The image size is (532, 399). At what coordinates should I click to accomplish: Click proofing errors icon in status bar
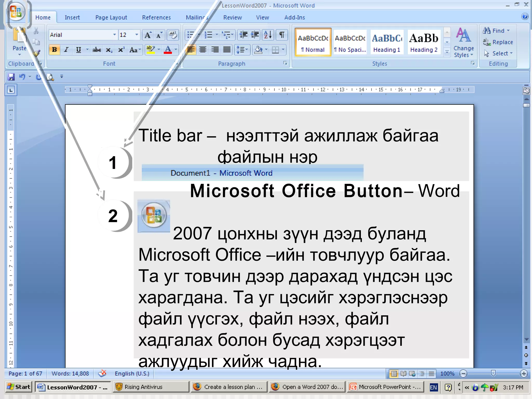102,374
